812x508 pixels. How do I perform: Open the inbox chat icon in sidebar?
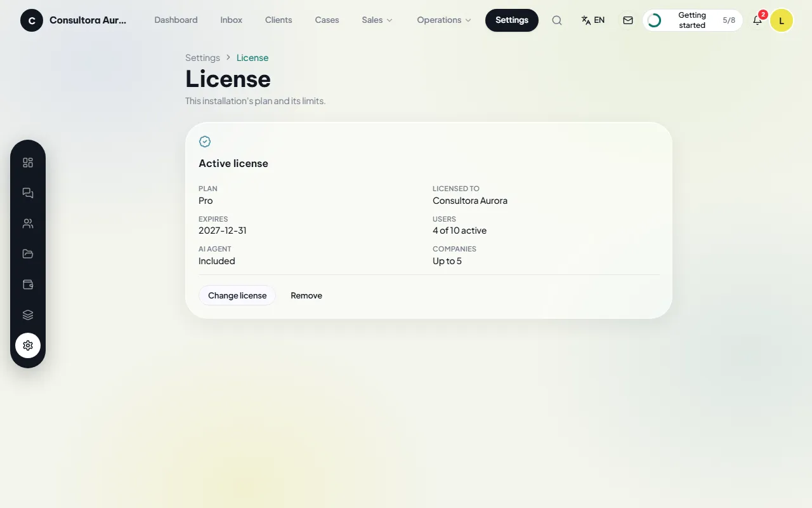click(28, 193)
